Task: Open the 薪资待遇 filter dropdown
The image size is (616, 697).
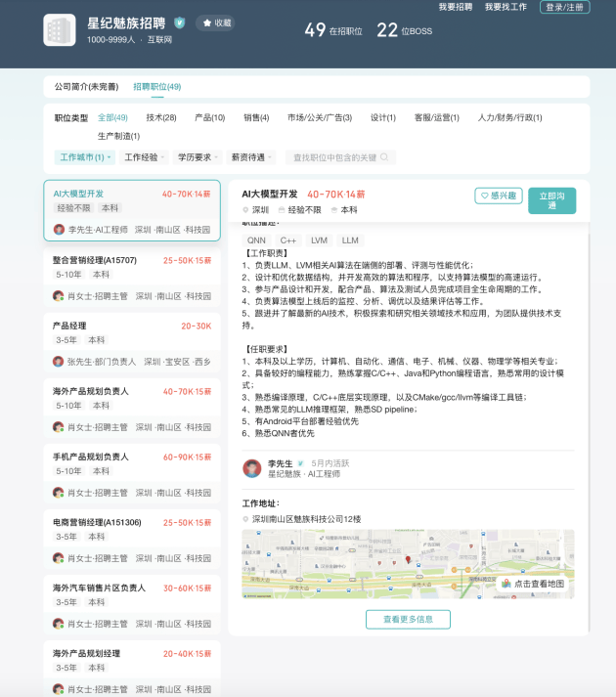Action: [x=251, y=157]
